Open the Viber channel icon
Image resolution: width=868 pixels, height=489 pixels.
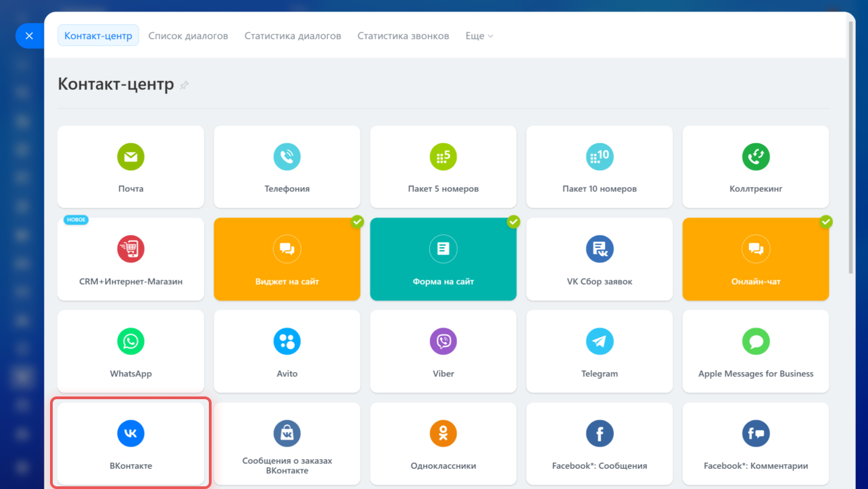[443, 342]
